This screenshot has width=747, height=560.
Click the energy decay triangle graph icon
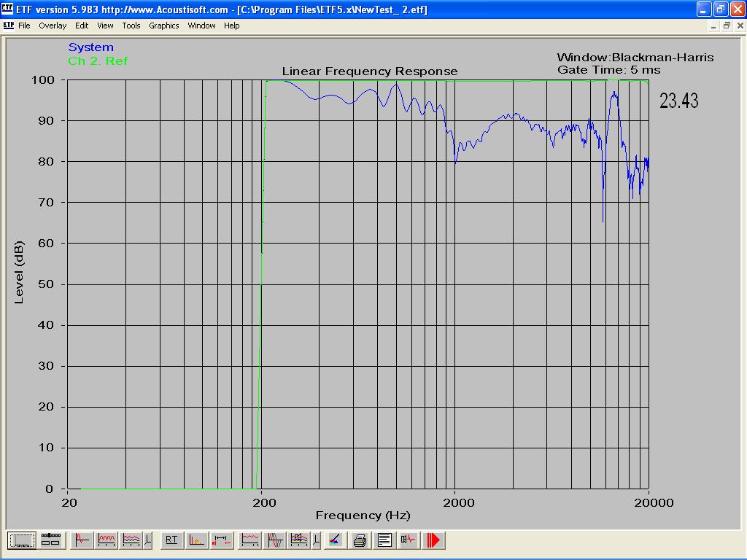coord(196,540)
